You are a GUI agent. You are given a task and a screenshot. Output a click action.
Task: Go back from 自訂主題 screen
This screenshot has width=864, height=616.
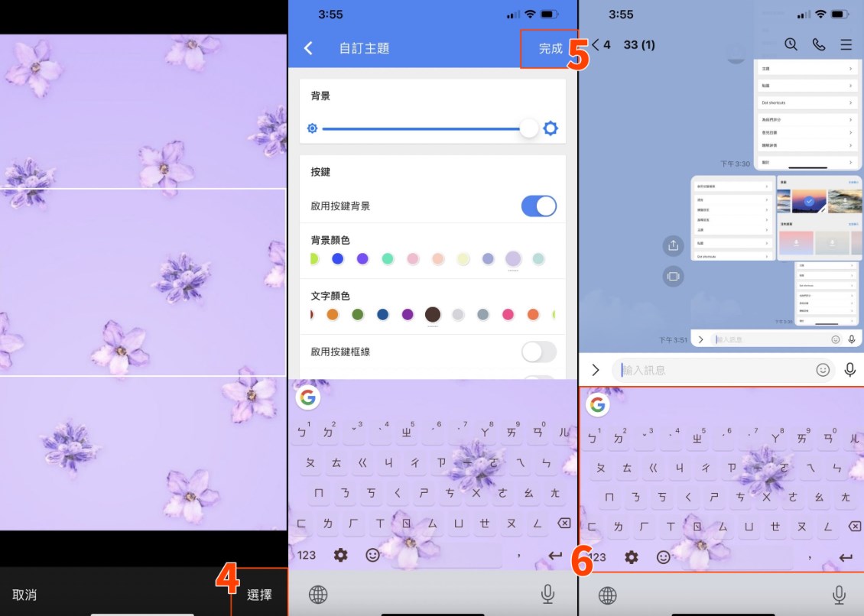[x=308, y=48]
